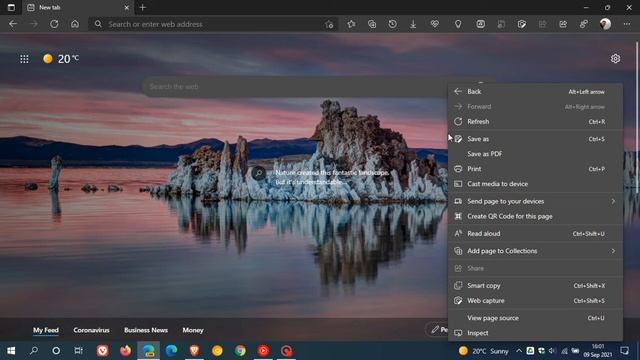The image size is (640, 360).
Task: Open the Share toolbar icon
Action: coord(563,24)
